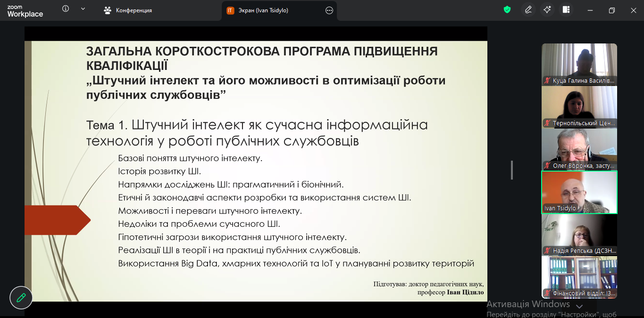Open the AI Companion sparkle icon
The image size is (644, 318).
pyautogui.click(x=547, y=10)
